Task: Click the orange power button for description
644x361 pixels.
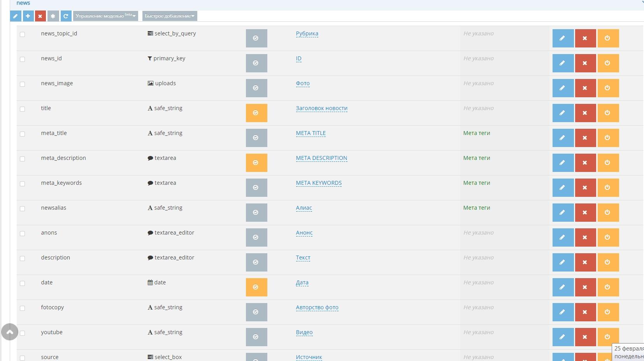Action: 608,262
